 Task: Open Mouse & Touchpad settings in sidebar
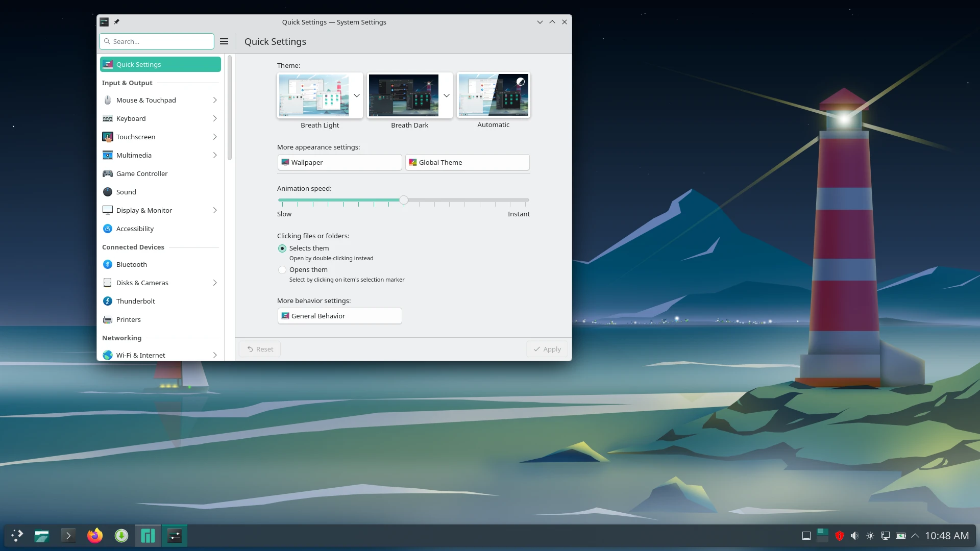coord(146,100)
